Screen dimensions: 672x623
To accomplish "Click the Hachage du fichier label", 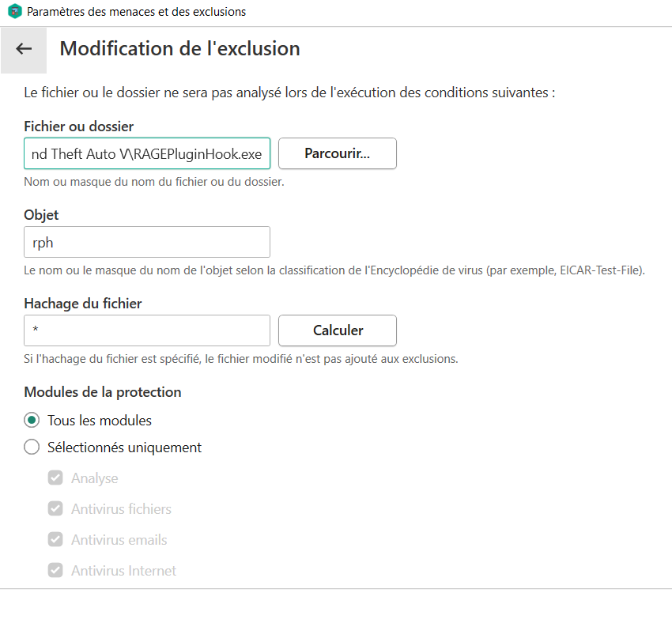I will pyautogui.click(x=83, y=303).
